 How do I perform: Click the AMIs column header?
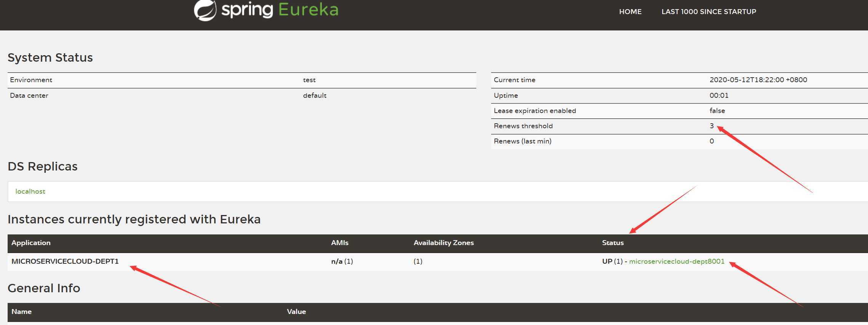tap(340, 243)
